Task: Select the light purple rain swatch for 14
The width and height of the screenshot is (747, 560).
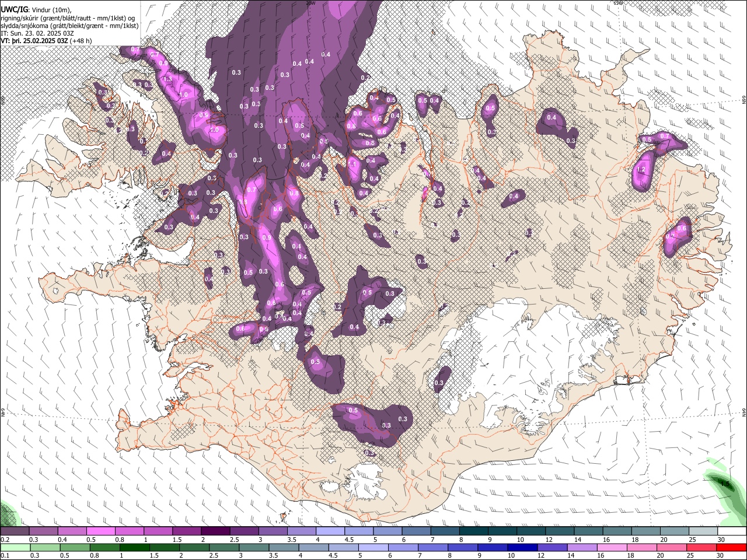Action: coord(581,547)
